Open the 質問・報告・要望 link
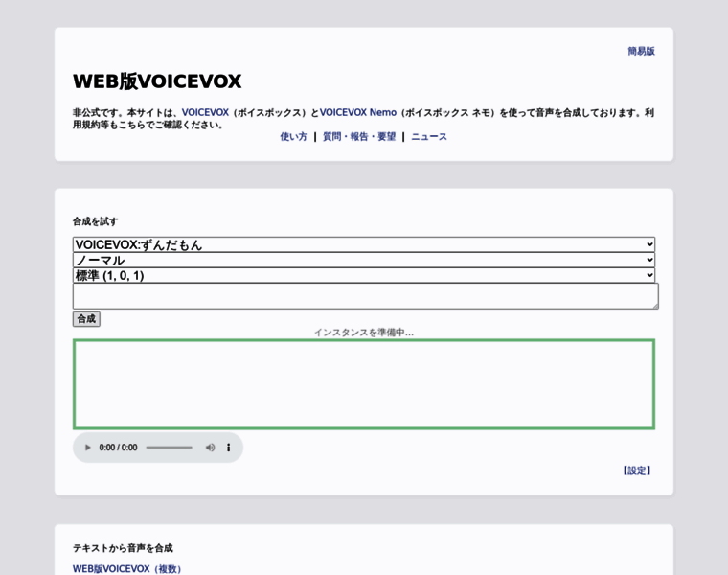728x575 pixels. tap(359, 136)
